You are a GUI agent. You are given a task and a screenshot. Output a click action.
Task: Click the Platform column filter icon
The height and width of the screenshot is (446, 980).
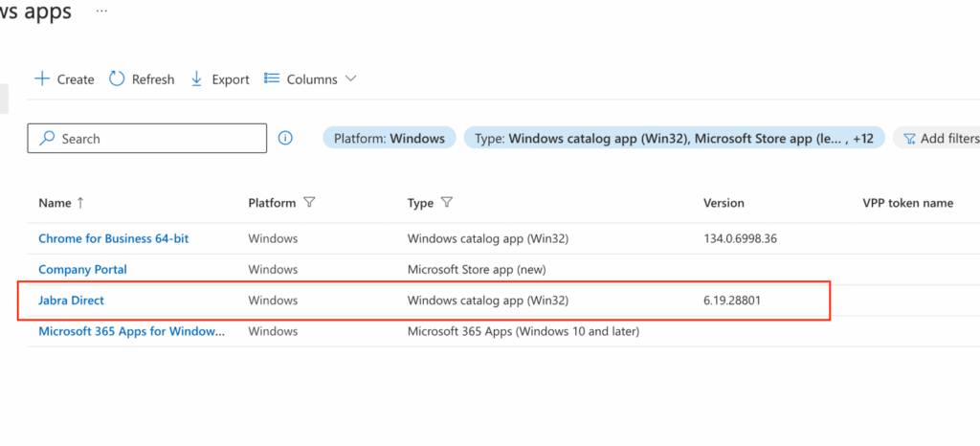tap(309, 203)
